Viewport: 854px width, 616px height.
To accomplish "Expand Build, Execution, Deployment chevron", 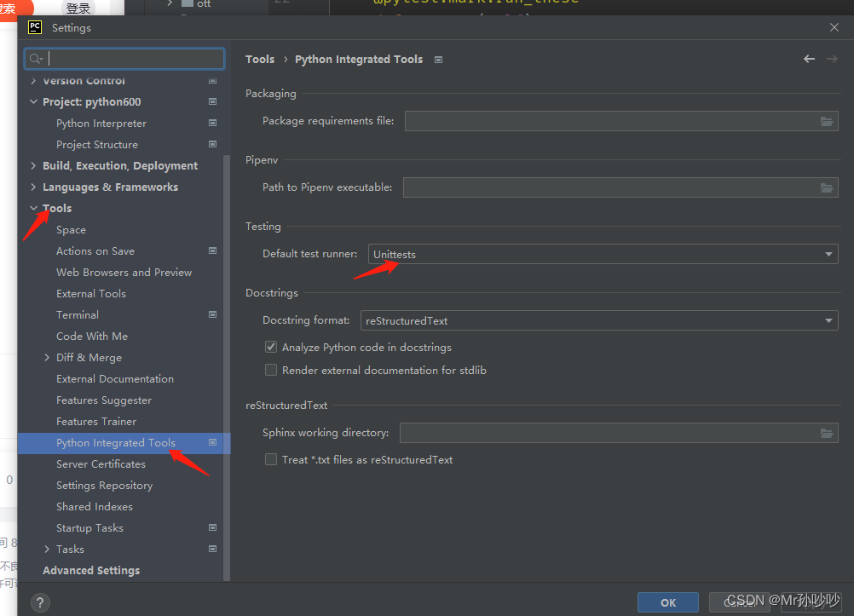I will point(33,165).
